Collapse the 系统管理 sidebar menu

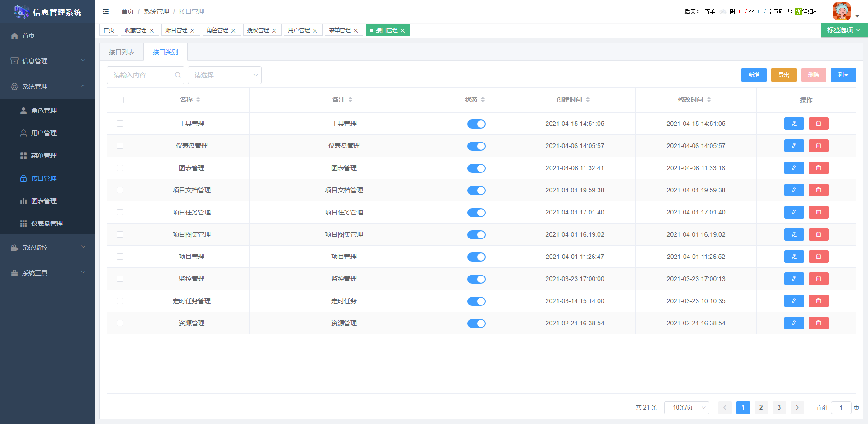point(47,86)
